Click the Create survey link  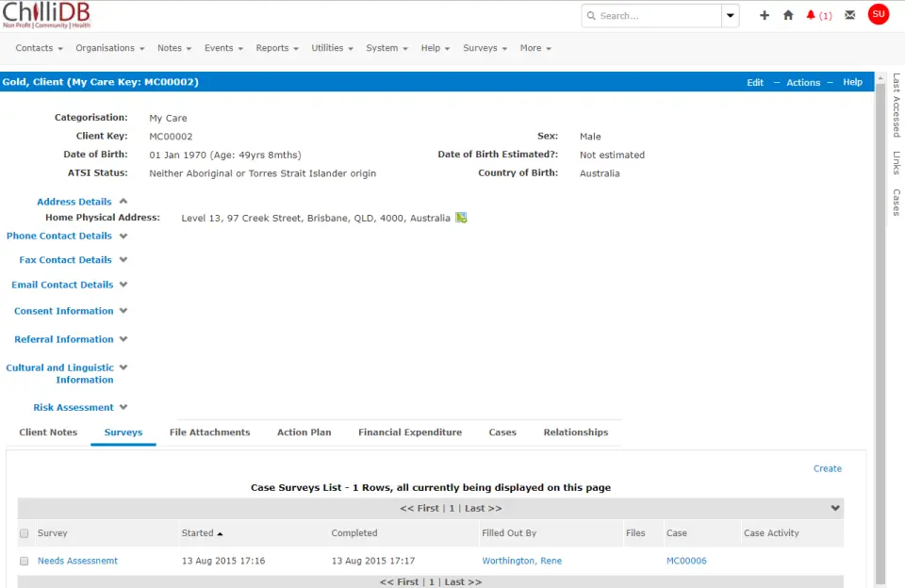pyautogui.click(x=827, y=468)
